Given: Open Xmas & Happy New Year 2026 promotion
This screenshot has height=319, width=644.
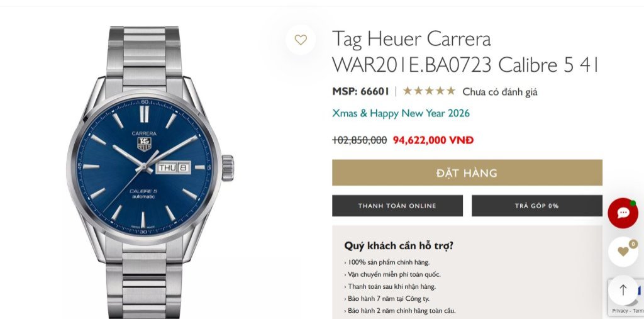Looking at the screenshot, I should pyautogui.click(x=401, y=113).
